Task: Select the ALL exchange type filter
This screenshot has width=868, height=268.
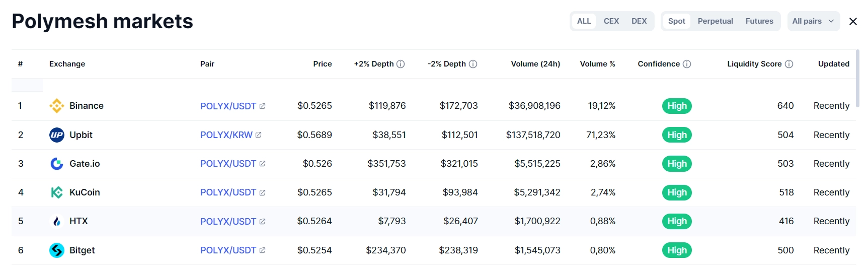Action: click(584, 21)
